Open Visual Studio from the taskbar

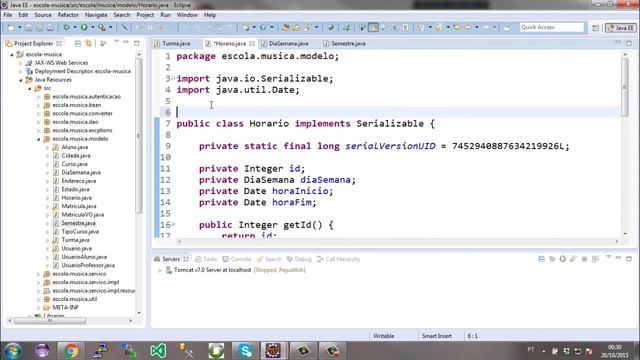158,351
